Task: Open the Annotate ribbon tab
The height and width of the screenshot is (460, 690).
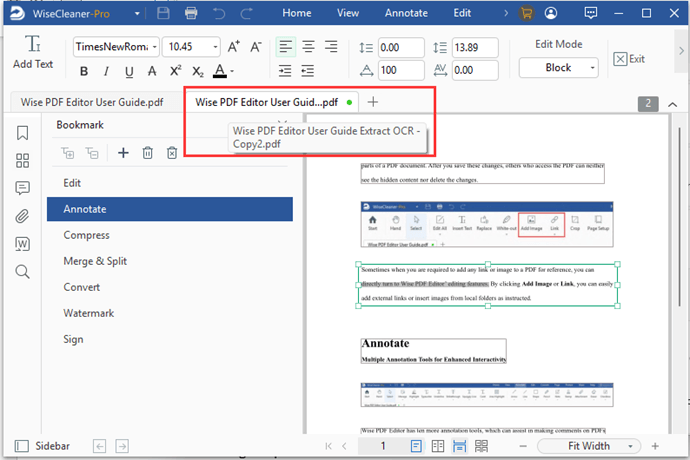Action: click(x=406, y=13)
